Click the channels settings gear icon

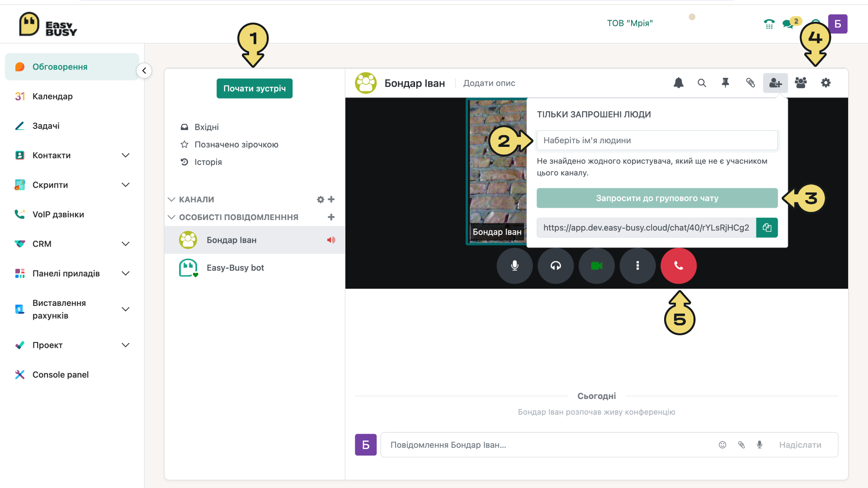(321, 199)
